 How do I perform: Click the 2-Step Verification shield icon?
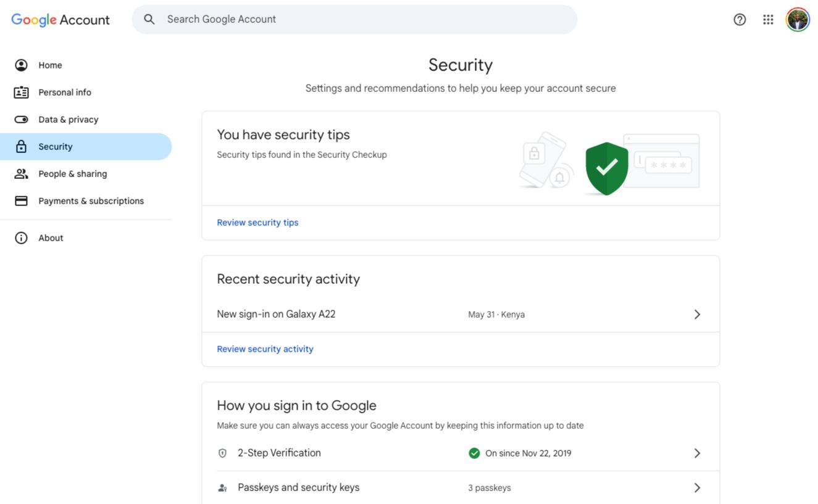pyautogui.click(x=222, y=452)
